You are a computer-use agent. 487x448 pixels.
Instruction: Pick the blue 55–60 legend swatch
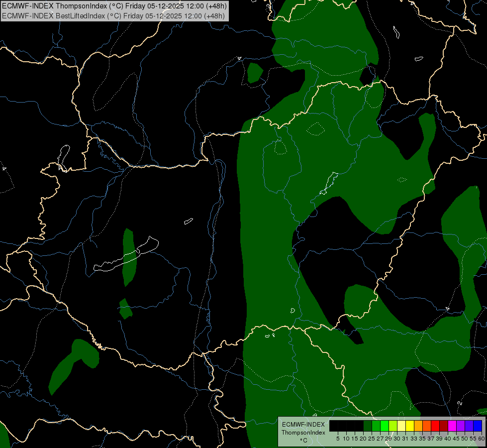tap(478, 426)
